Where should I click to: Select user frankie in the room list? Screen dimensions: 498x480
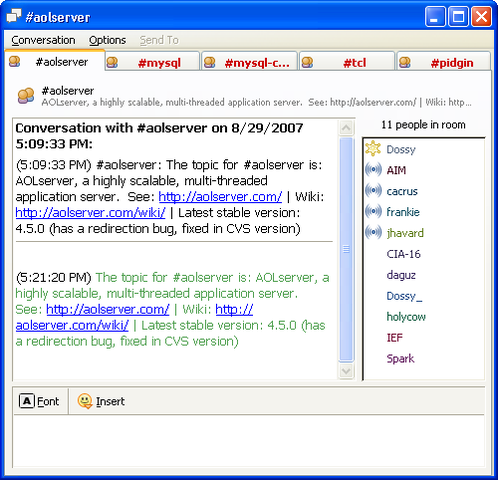[403, 212]
